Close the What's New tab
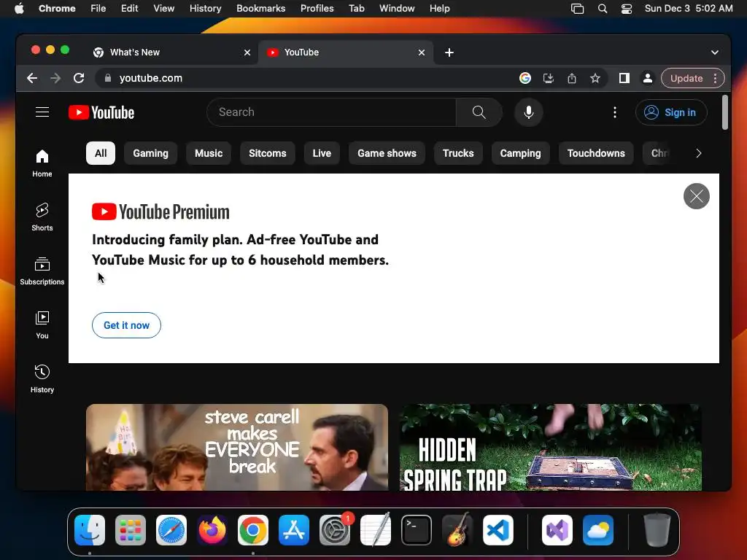 pyautogui.click(x=247, y=52)
